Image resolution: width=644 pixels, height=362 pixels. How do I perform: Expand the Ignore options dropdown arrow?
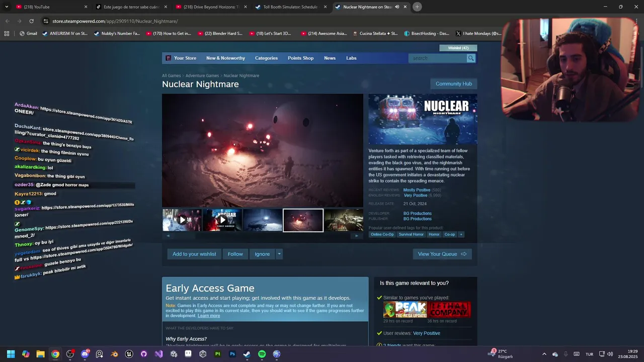(x=279, y=254)
